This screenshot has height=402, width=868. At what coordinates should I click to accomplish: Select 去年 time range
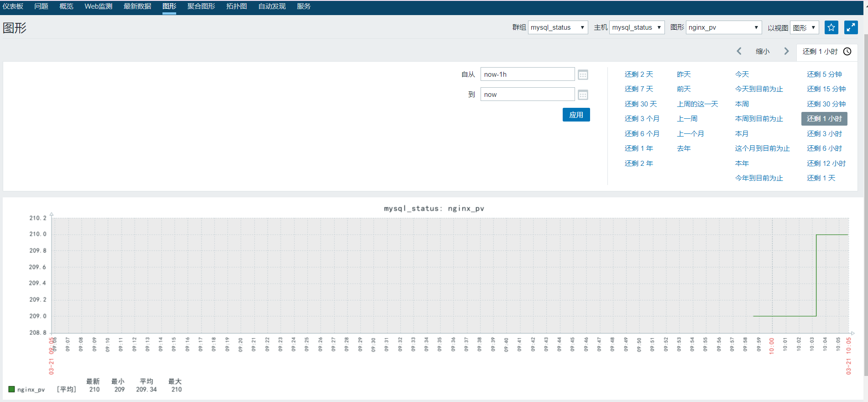[684, 148]
